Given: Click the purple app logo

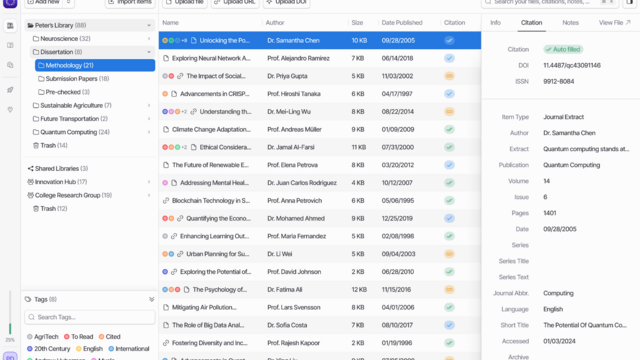Looking at the screenshot, I should coord(10,2).
